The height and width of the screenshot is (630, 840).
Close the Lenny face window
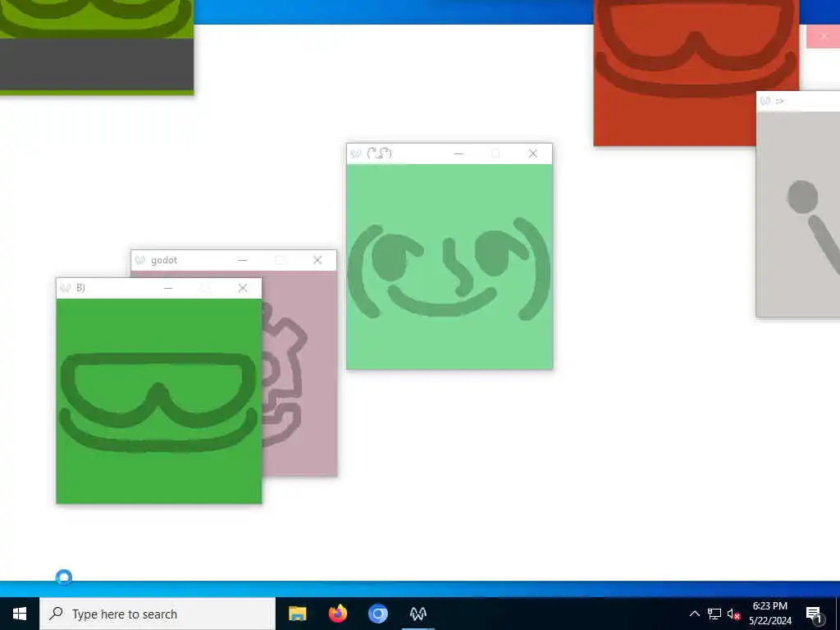click(x=532, y=153)
